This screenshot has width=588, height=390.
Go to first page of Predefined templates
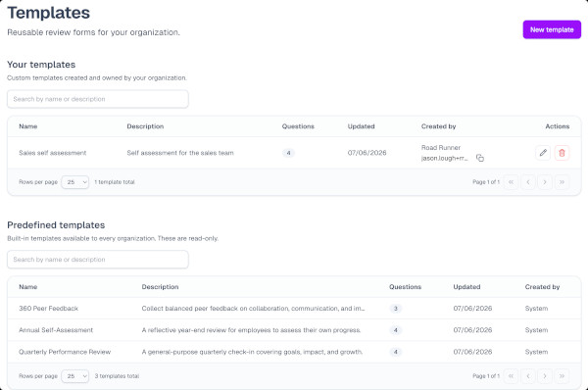pos(511,375)
